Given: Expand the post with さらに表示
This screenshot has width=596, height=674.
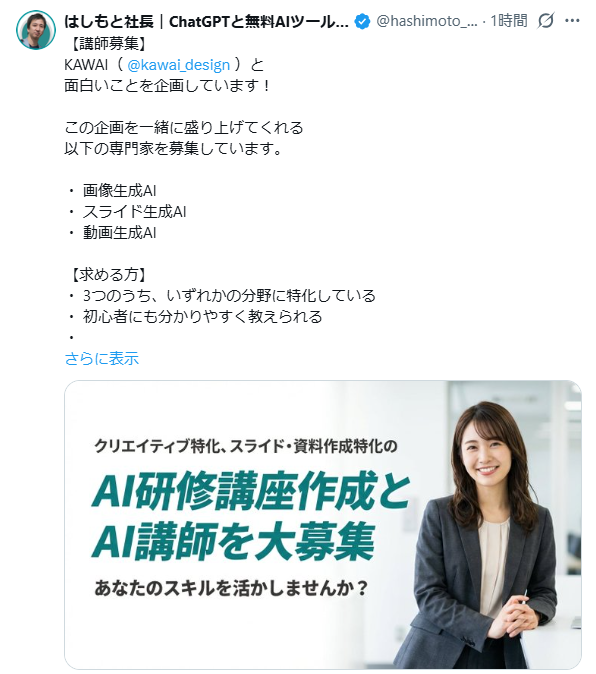Looking at the screenshot, I should click(x=101, y=358).
